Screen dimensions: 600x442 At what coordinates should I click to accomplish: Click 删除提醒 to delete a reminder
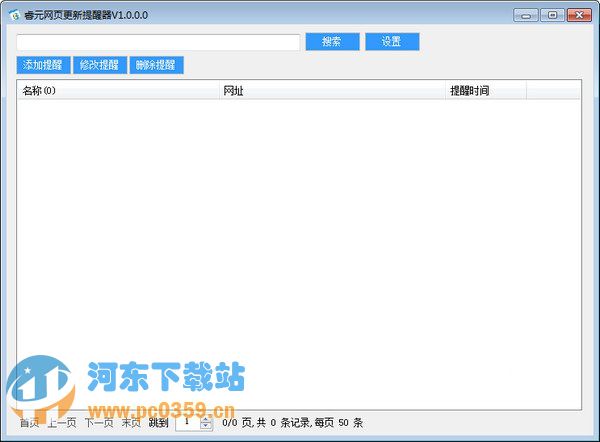157,65
